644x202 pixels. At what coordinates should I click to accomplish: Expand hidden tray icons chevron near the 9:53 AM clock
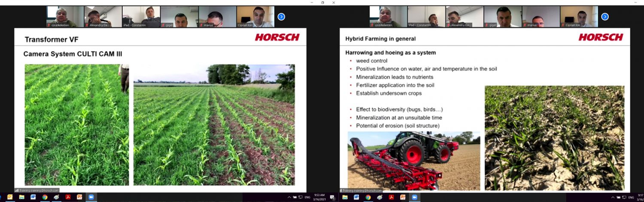tap(289, 197)
